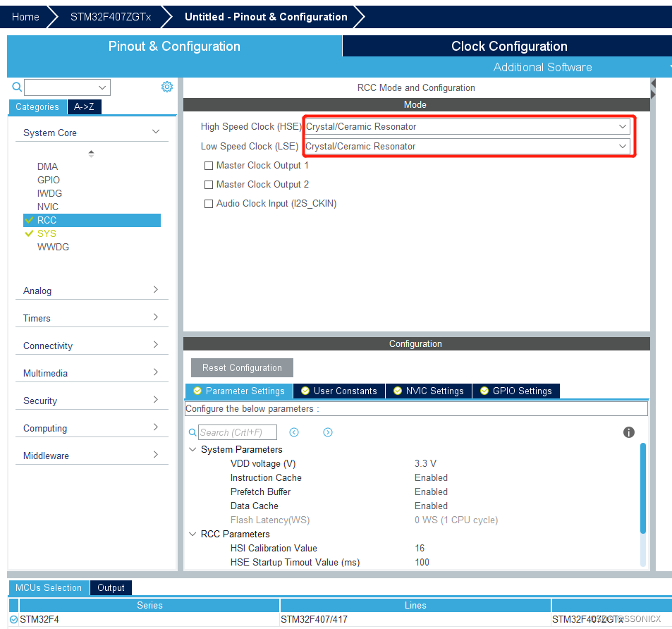
Task: Click HSE Startup Timout Value 100
Action: [x=422, y=562]
